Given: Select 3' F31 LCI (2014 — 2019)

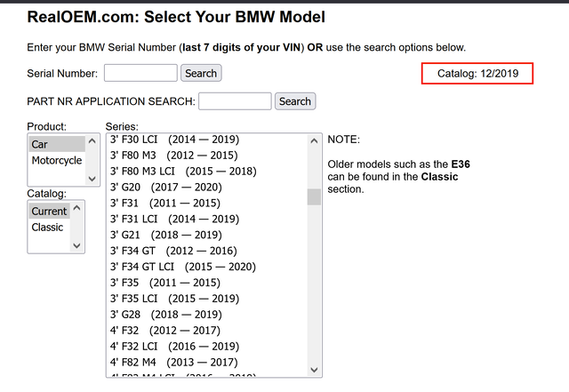Looking at the screenshot, I should [x=207, y=220].
